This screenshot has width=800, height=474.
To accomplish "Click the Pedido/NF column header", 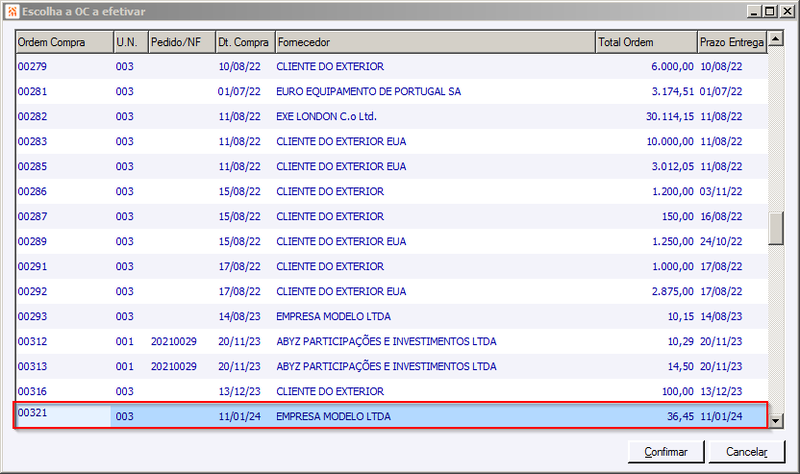I will (182, 42).
